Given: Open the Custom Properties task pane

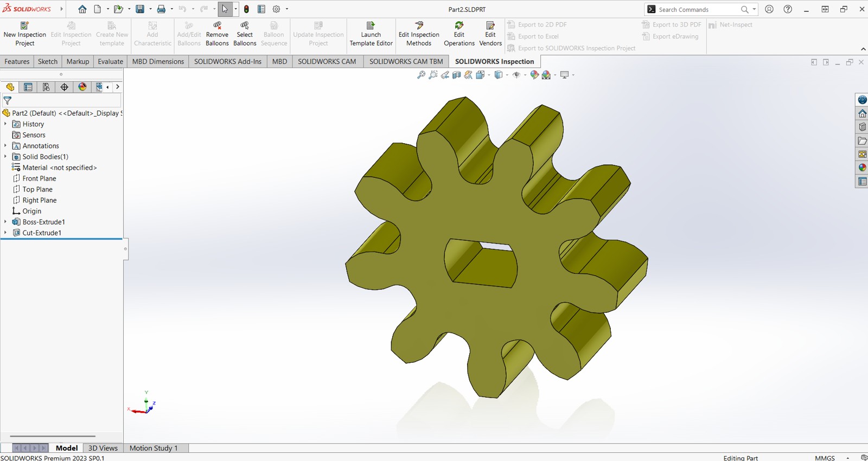Looking at the screenshot, I should tap(862, 181).
